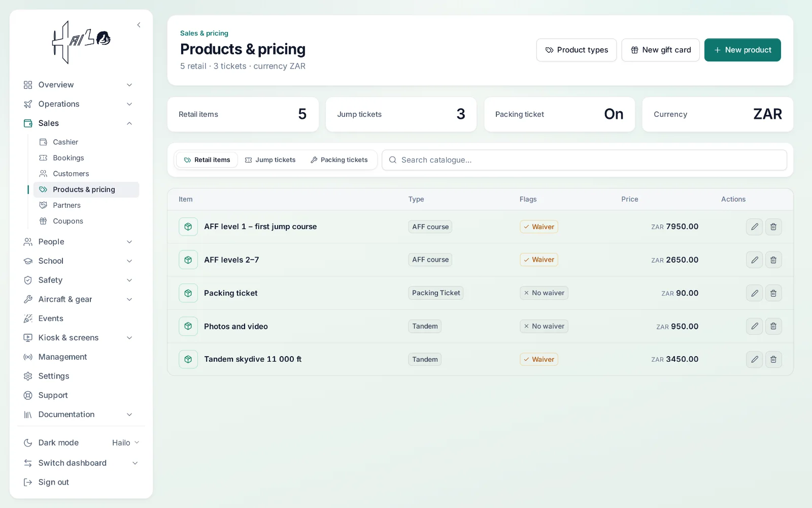This screenshot has width=812, height=508.
Task: Open Product types
Action: coord(577,50)
